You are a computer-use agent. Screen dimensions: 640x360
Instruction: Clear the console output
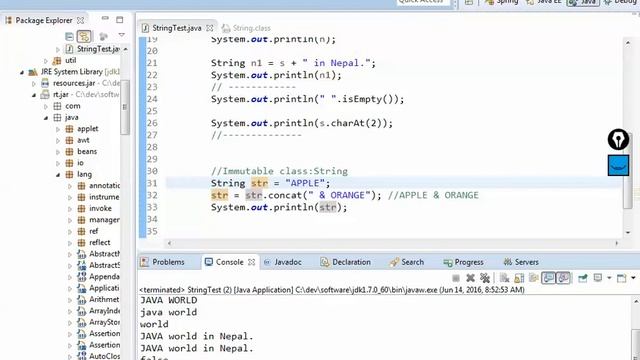click(x=504, y=278)
